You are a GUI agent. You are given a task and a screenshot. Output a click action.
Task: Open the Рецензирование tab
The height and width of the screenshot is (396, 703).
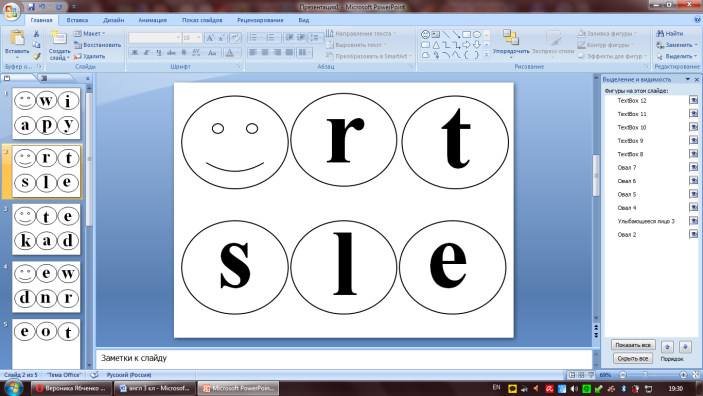click(260, 20)
